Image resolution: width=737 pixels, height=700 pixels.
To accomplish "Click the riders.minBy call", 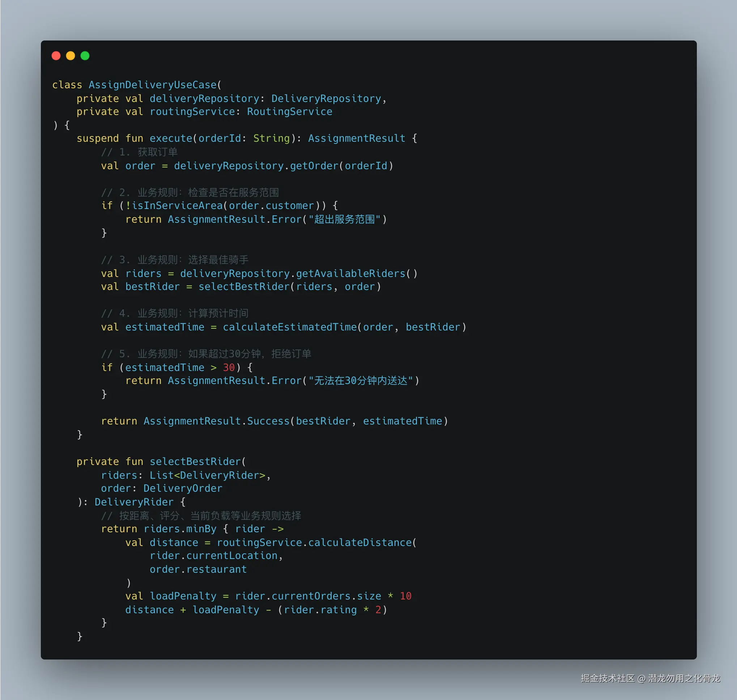I will click(x=180, y=529).
